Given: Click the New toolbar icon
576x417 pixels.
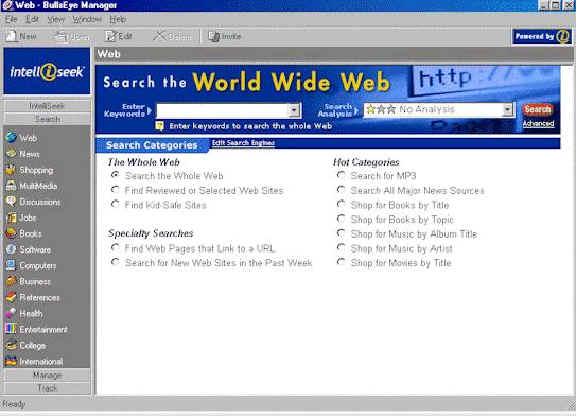Looking at the screenshot, I should click(11, 36).
